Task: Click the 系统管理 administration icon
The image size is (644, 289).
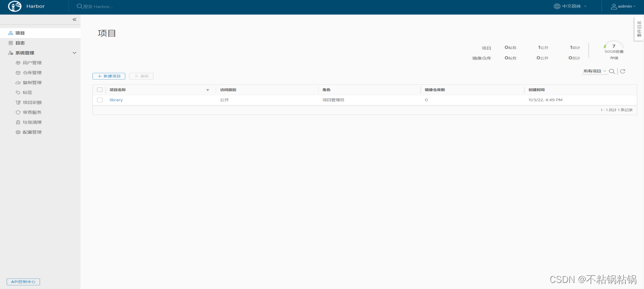Action: point(11,53)
